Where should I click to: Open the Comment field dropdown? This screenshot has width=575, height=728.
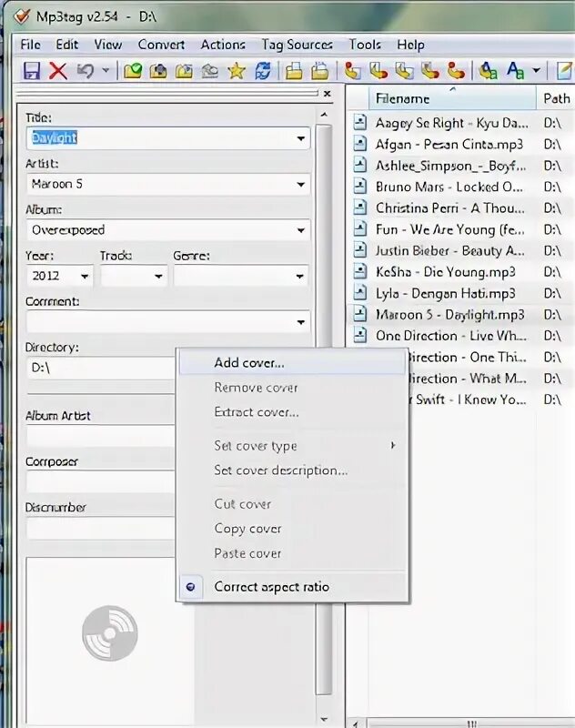[x=301, y=322]
